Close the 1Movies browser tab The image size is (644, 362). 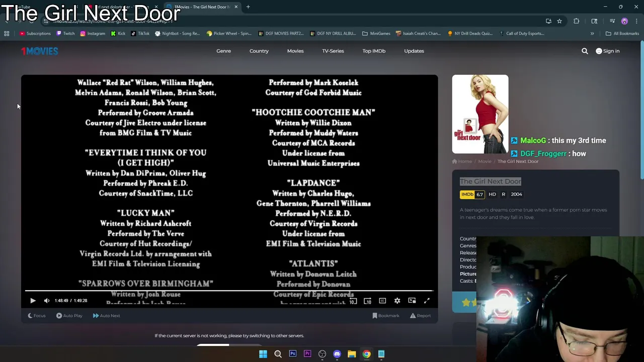(x=236, y=7)
